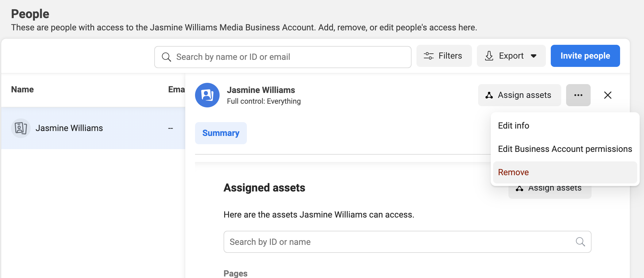Click the magnifier in assets search
Image resolution: width=644 pixels, height=278 pixels.
(580, 242)
